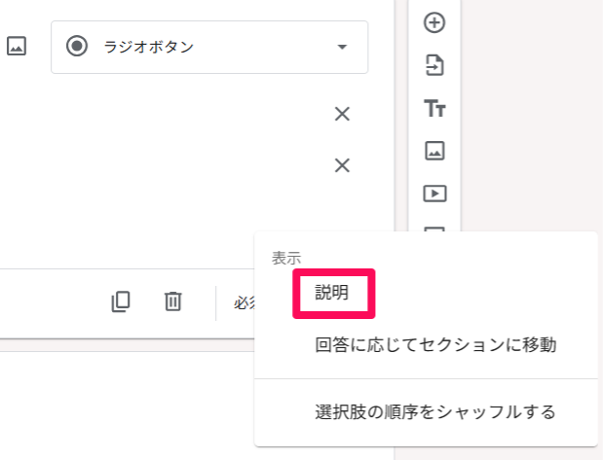Click the image icon left of question type
604x460 pixels.
coord(17,46)
